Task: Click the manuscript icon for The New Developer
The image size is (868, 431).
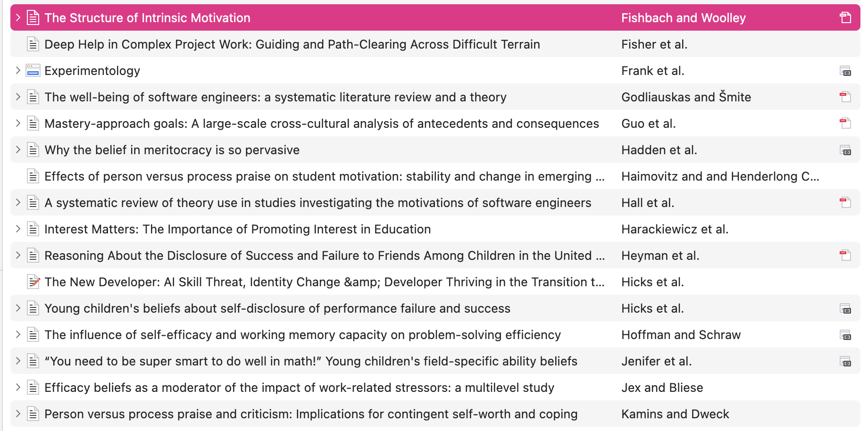Action: 33,282
